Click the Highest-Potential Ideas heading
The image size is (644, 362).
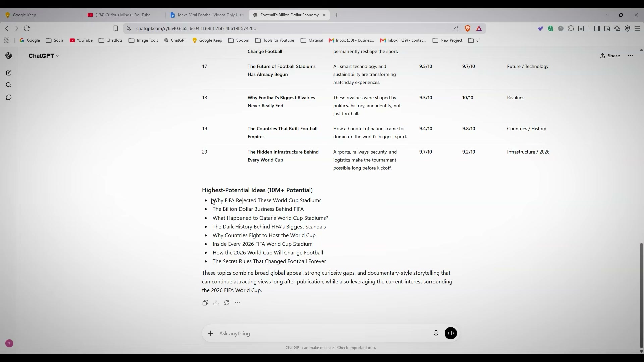pyautogui.click(x=257, y=190)
